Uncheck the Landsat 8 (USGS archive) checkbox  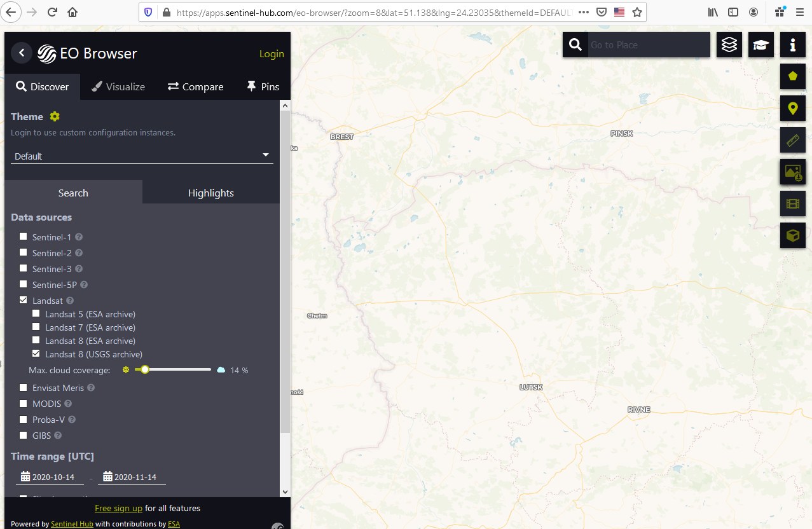pos(36,354)
